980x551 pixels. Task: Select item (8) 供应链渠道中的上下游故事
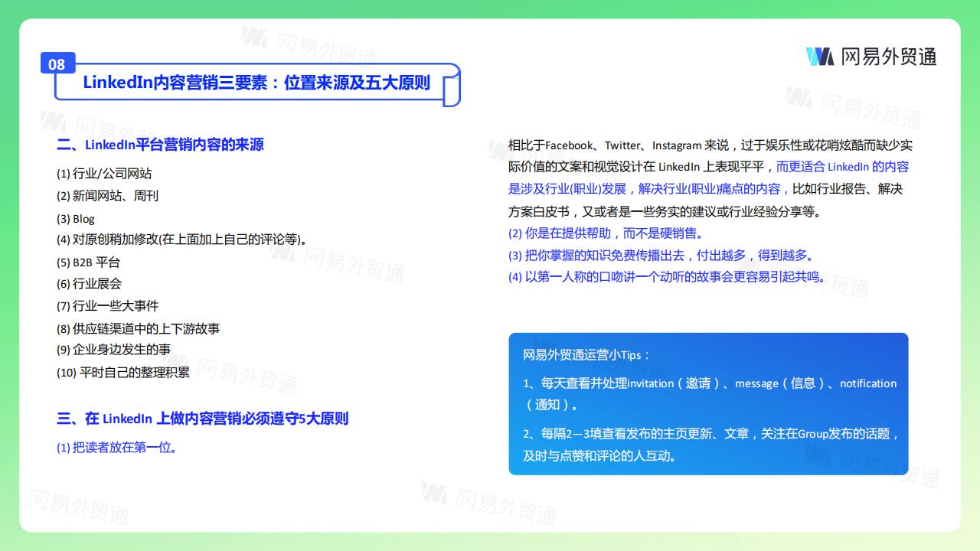139,329
